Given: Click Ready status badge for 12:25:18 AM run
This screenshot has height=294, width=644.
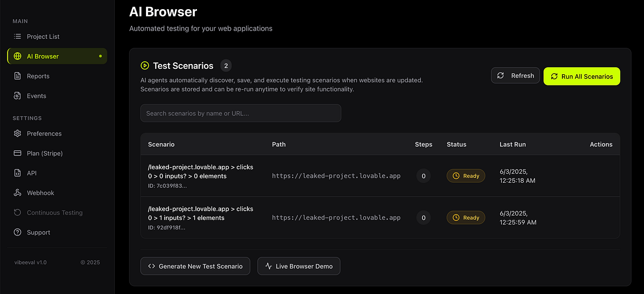Looking at the screenshot, I should click(x=466, y=176).
